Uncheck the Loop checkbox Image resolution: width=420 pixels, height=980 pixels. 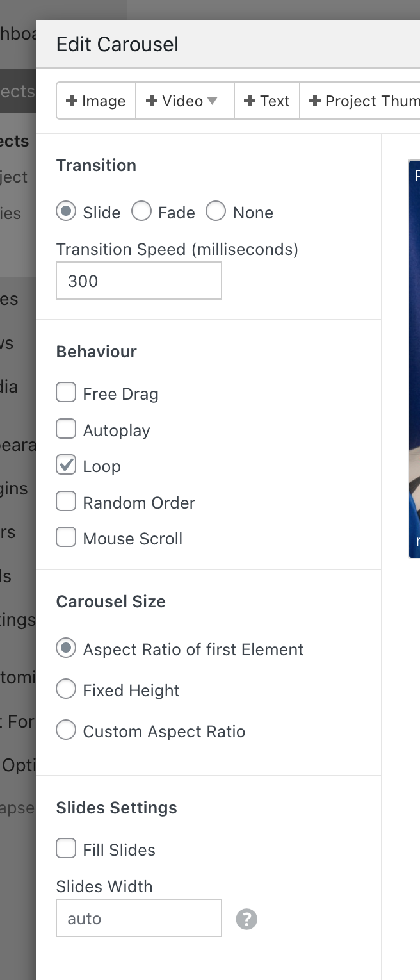(x=66, y=466)
